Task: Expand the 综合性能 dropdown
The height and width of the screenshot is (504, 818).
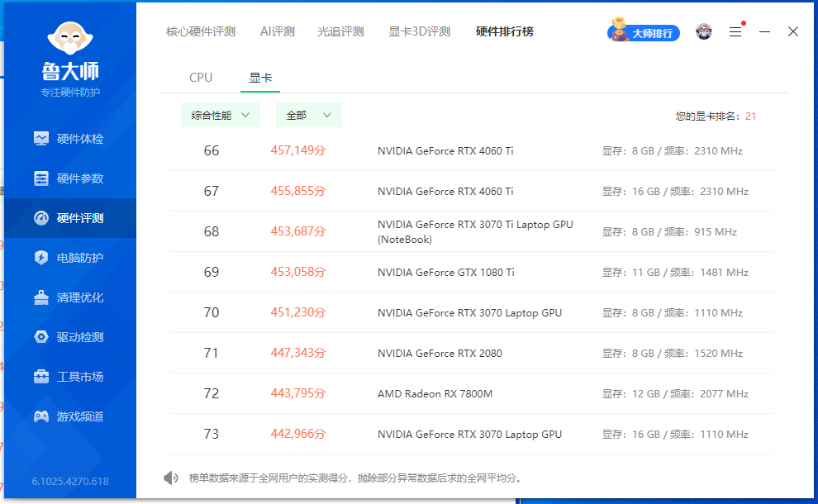Action: pos(220,116)
